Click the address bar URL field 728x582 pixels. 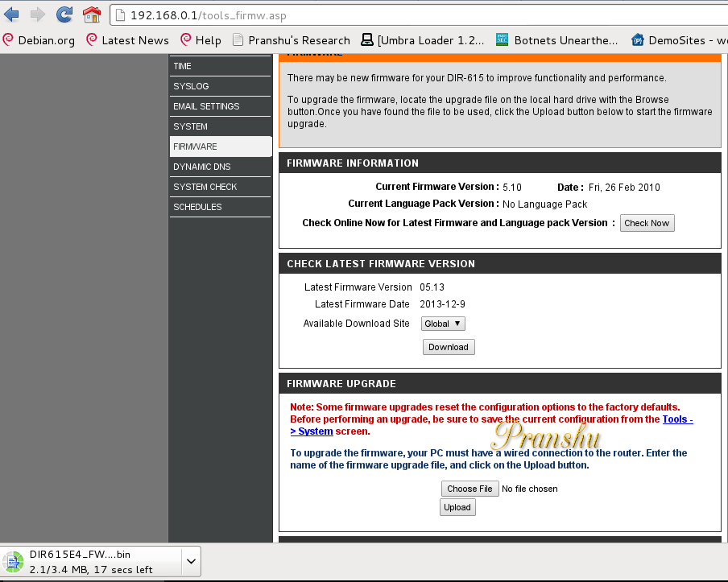(418, 15)
